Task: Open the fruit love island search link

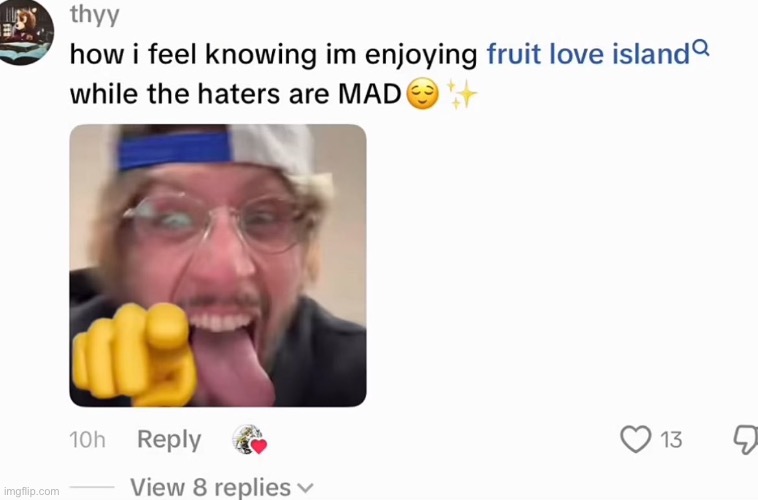Action: click(x=588, y=53)
